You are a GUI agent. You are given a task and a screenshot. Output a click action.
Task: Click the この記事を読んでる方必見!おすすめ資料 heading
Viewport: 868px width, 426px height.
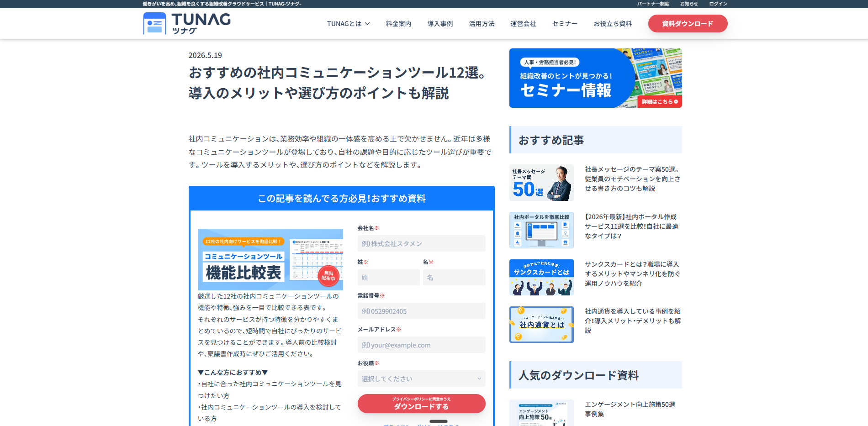342,198
